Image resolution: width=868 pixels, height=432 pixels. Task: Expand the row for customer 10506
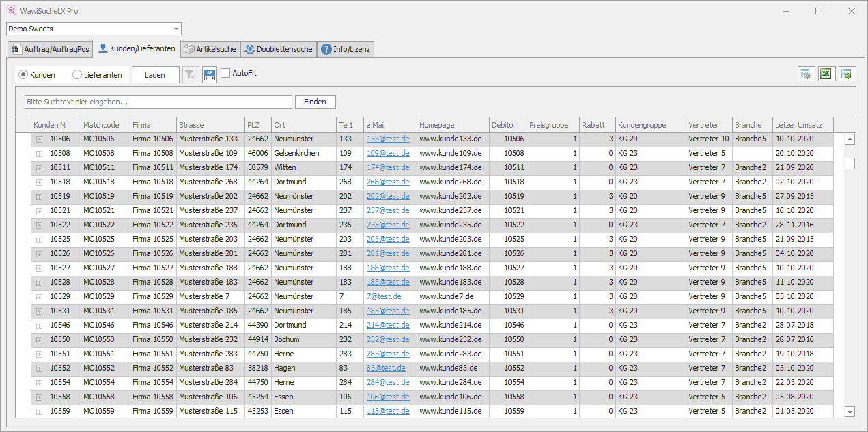(x=40, y=139)
